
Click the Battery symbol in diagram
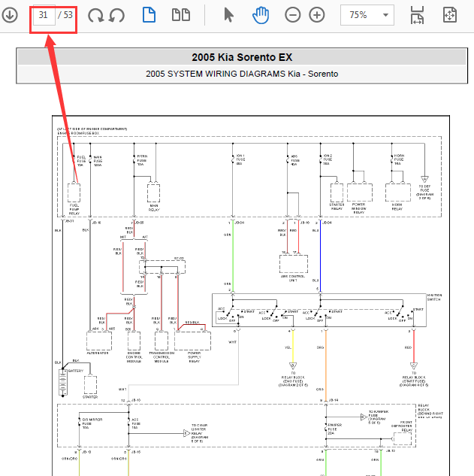coord(62,382)
